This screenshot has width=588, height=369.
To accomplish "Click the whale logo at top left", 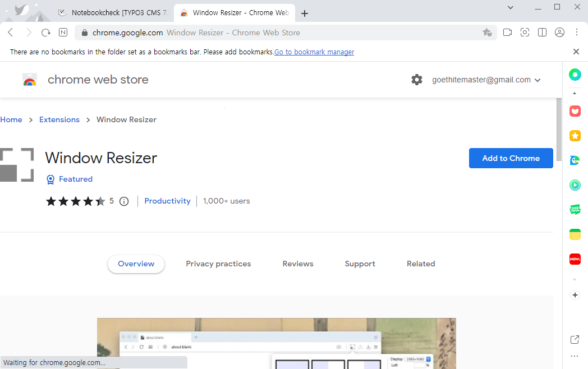I will tap(22, 10).
